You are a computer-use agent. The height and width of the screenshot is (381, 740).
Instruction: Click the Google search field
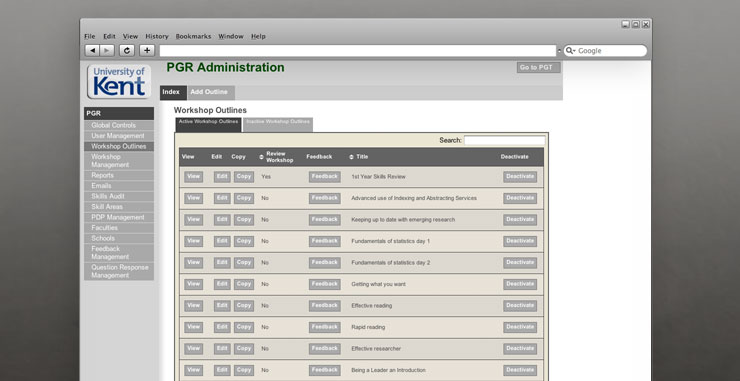(x=605, y=51)
